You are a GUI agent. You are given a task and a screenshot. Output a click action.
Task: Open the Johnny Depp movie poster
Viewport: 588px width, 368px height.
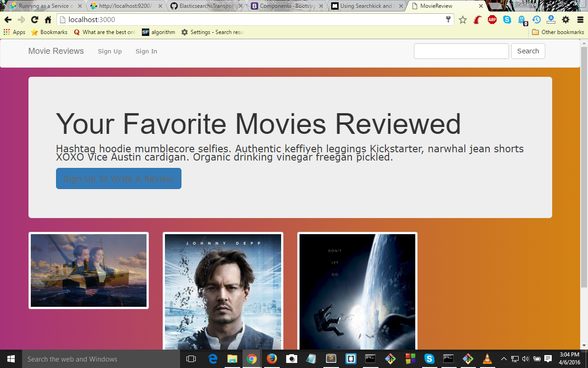point(223,291)
